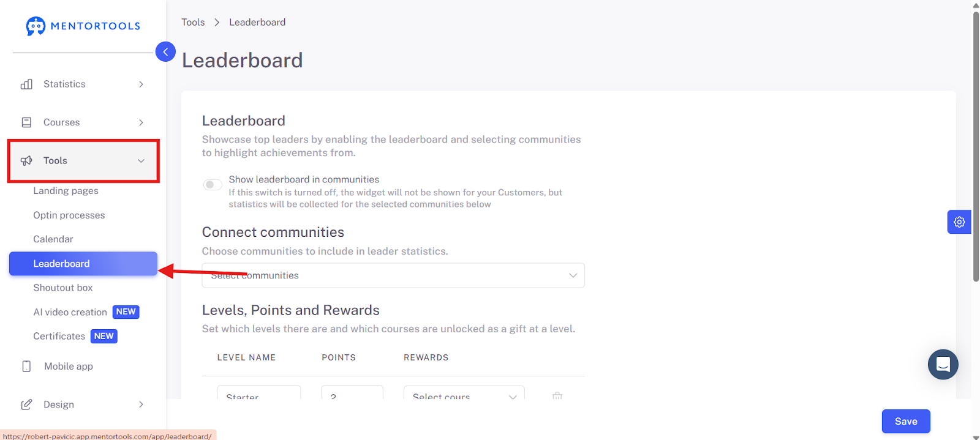Click the MentorTools robot logo

[36, 26]
